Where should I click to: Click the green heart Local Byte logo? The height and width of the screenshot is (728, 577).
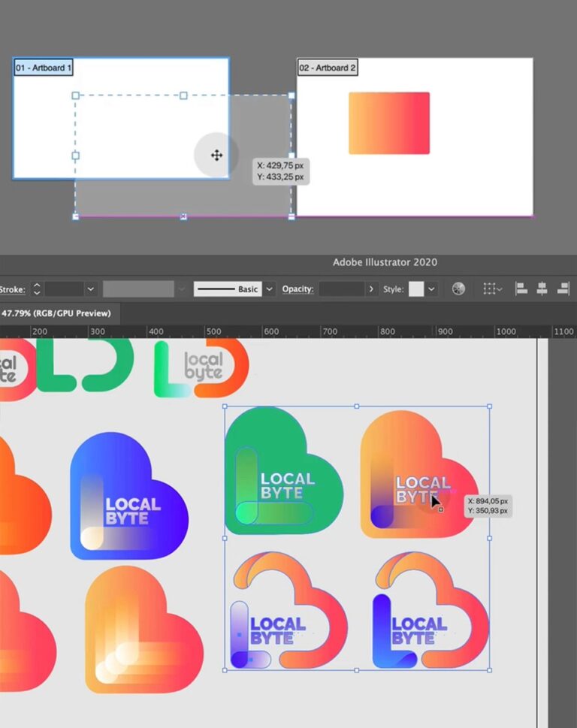point(284,470)
